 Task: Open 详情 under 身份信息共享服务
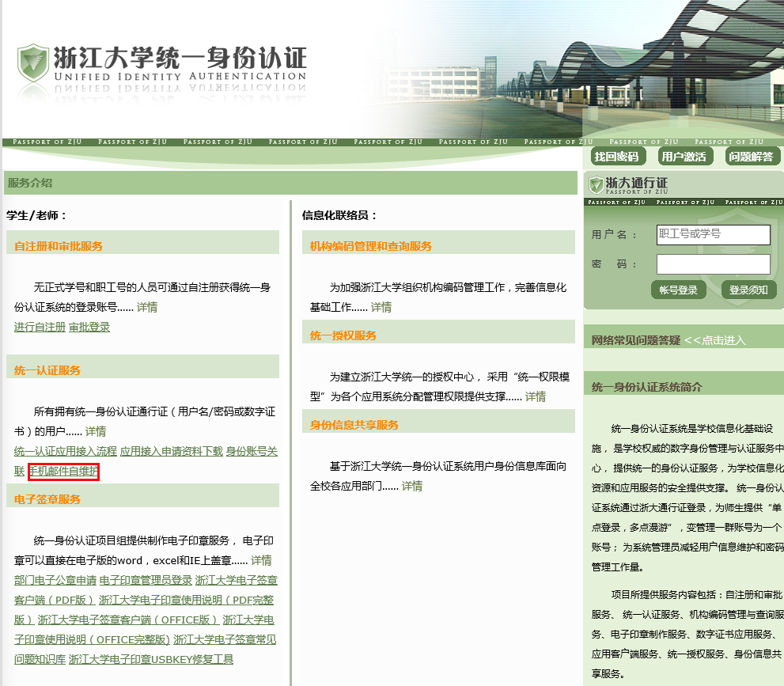click(412, 486)
